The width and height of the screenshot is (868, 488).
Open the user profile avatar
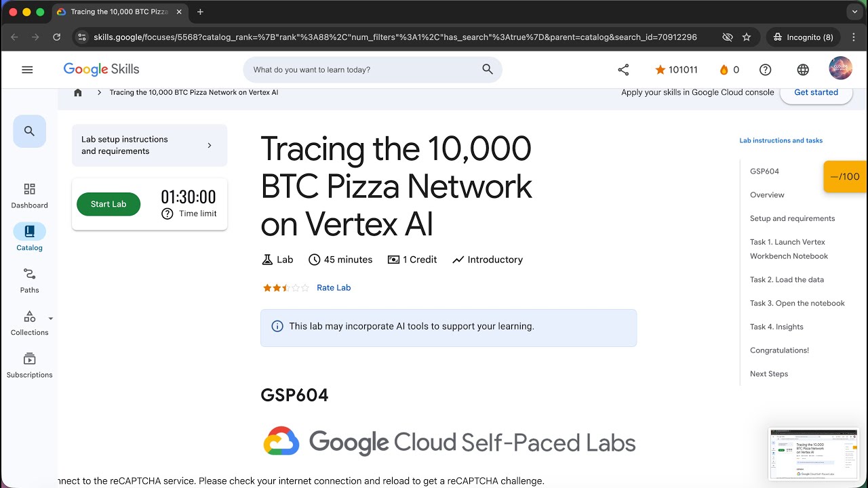[x=841, y=68]
